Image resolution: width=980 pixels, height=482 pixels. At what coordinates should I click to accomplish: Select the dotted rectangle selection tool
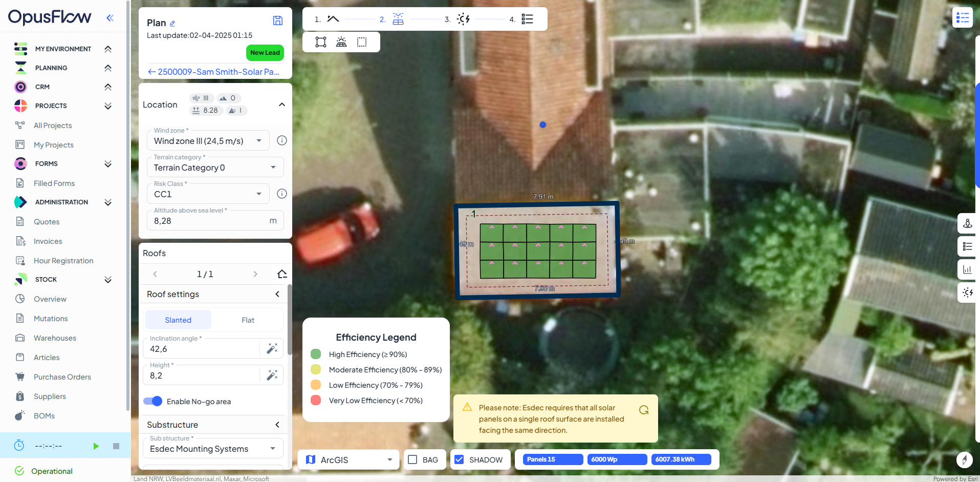pyautogui.click(x=362, y=42)
